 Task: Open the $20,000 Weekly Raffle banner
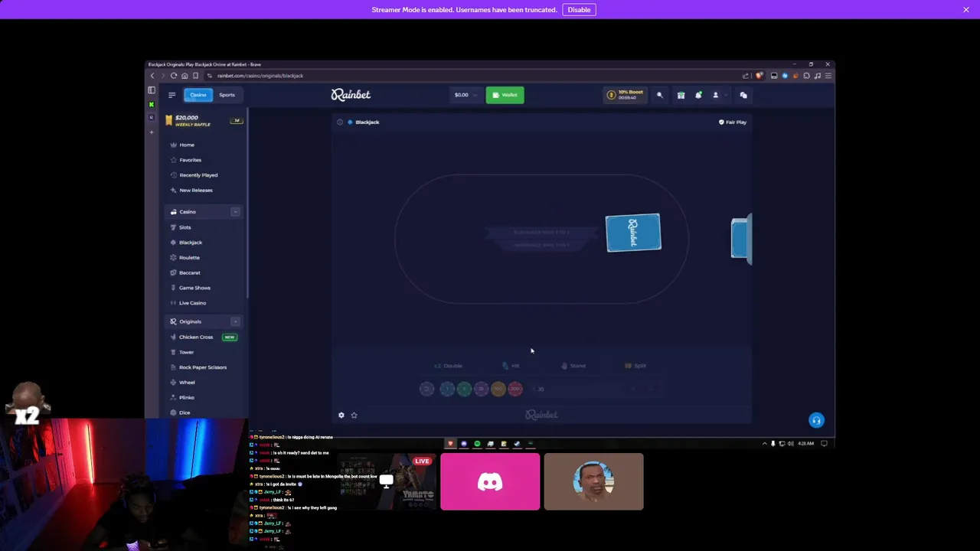(203, 121)
